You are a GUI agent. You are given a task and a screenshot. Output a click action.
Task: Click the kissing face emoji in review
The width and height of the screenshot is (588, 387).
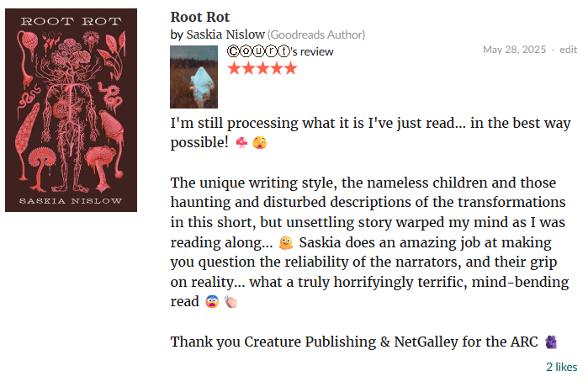click(260, 144)
